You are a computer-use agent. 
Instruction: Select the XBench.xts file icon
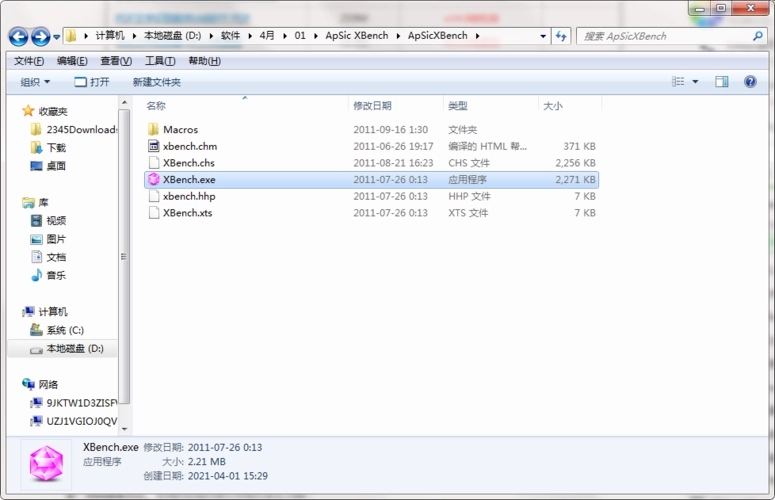154,212
